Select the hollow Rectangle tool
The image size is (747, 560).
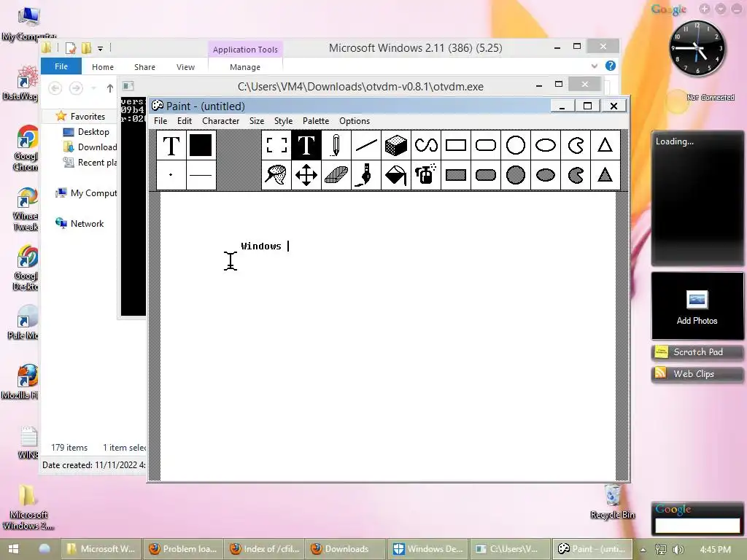(456, 145)
